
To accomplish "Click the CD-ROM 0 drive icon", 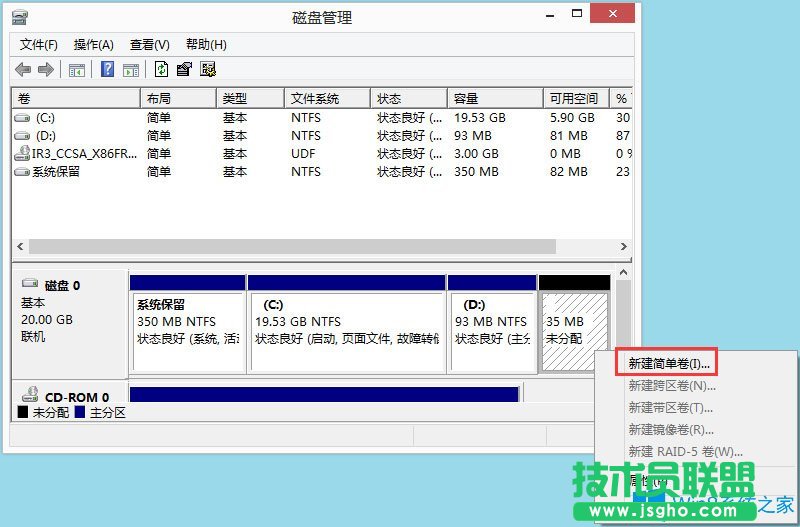I will [30, 394].
